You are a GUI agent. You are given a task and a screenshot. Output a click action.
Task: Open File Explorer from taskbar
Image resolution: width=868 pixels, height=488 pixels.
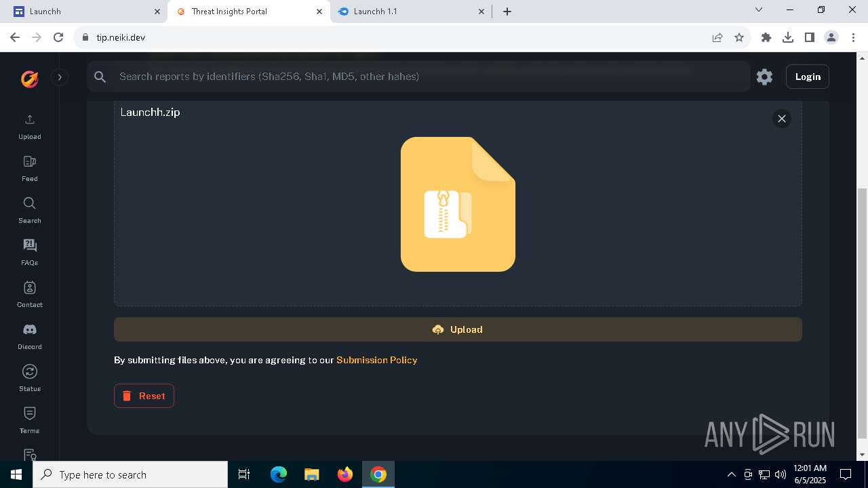312,474
